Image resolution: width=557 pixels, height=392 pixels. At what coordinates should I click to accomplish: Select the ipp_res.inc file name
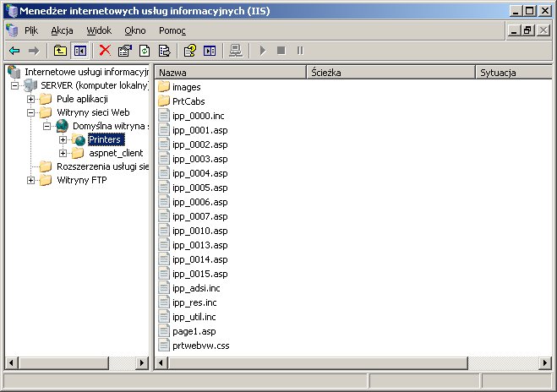pyautogui.click(x=194, y=302)
